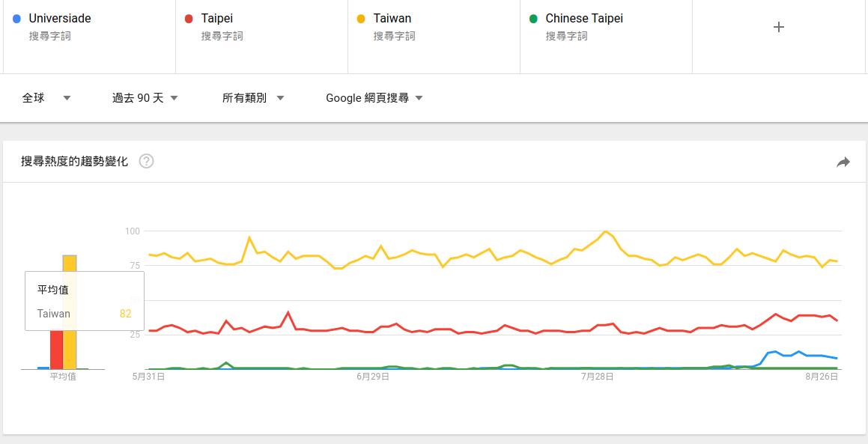The height and width of the screenshot is (444, 868).
Task: Edit the Chinese Taipei search term
Action: coord(584,19)
